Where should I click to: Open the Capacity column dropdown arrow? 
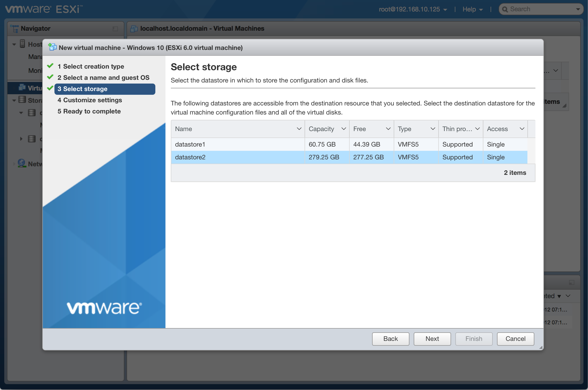(x=344, y=129)
